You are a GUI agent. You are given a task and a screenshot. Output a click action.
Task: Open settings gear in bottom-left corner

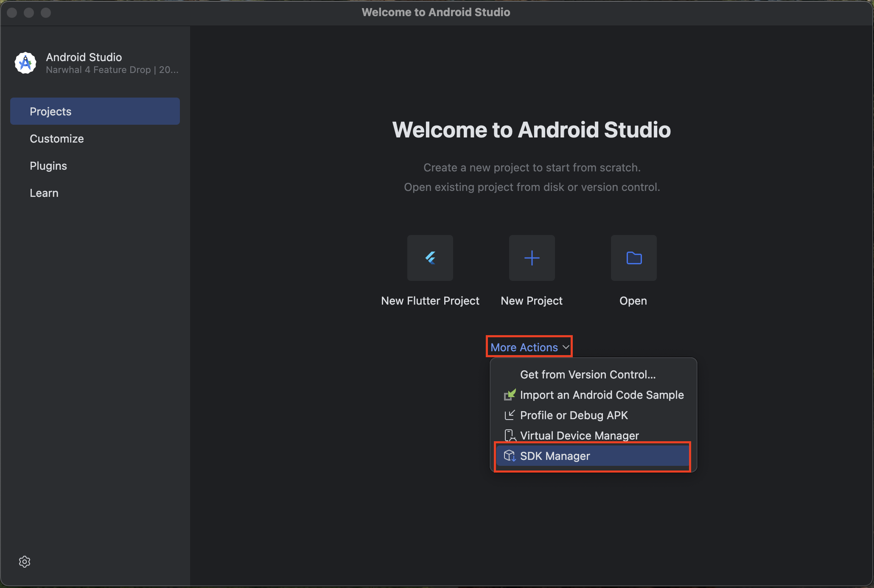(x=25, y=561)
